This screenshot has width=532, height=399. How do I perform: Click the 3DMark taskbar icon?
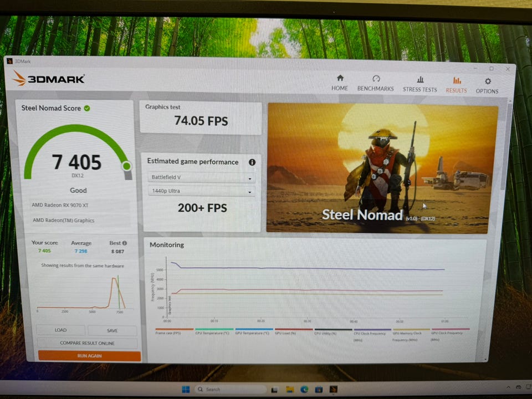tap(333, 390)
